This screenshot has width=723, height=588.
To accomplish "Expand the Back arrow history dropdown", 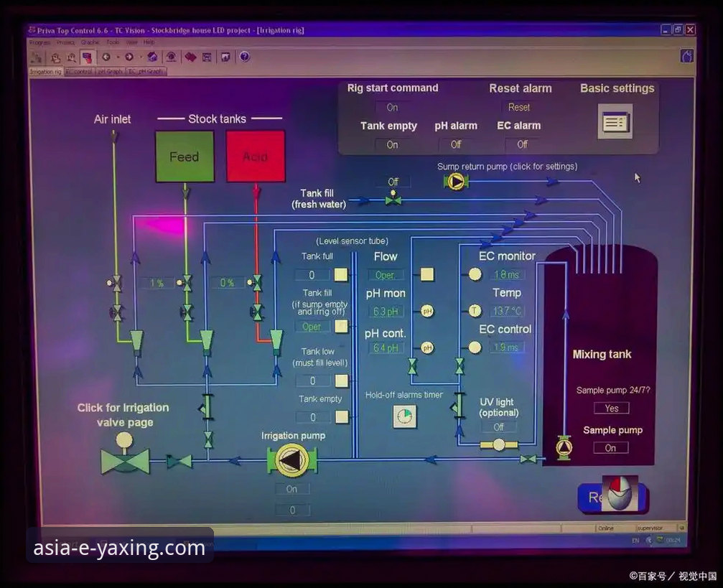I will (x=117, y=57).
